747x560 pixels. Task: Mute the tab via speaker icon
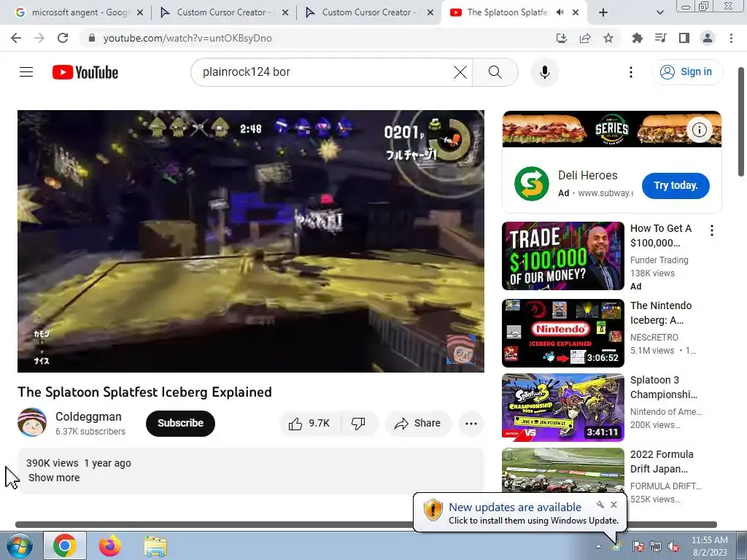click(x=560, y=12)
